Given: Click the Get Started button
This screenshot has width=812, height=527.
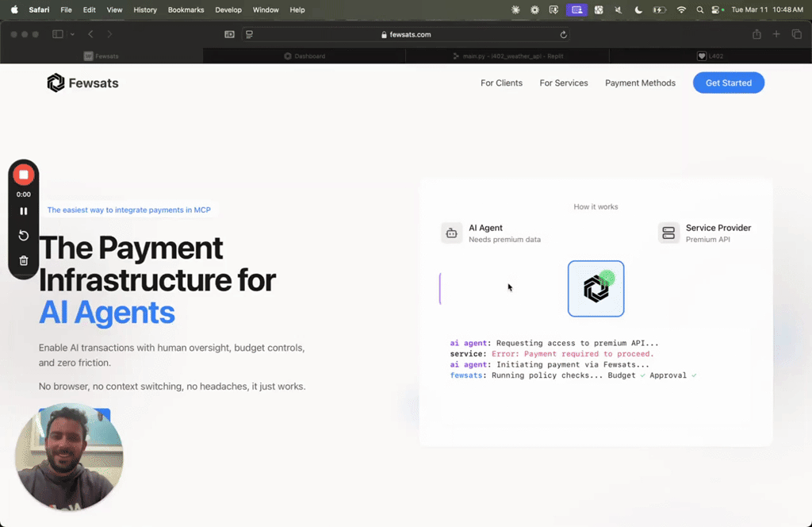Looking at the screenshot, I should 728,83.
